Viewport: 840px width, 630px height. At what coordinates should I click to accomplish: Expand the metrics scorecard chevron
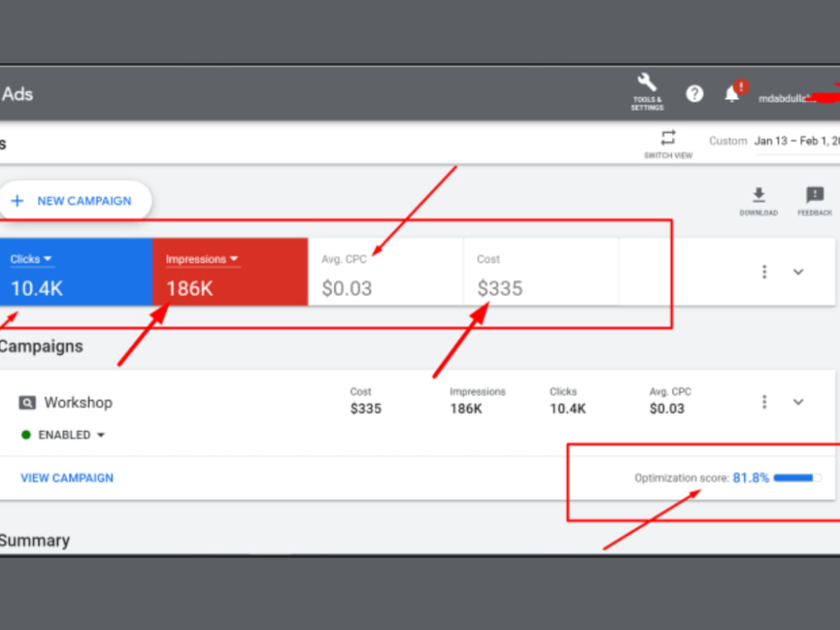pos(798,271)
